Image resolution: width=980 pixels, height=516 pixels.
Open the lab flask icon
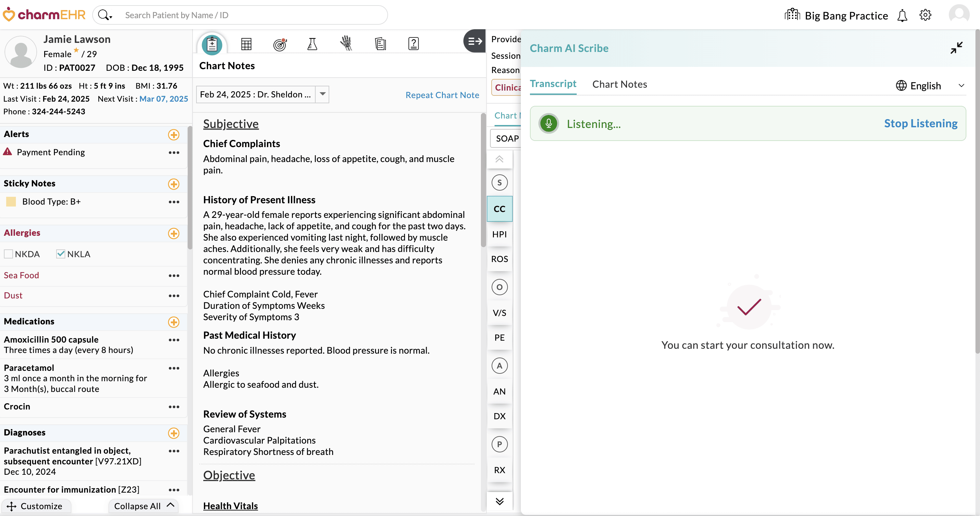pyautogui.click(x=312, y=44)
